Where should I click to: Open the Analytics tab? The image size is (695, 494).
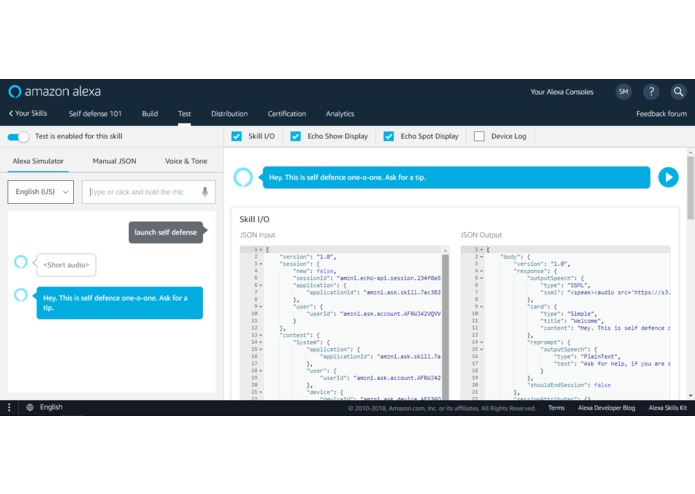[340, 114]
